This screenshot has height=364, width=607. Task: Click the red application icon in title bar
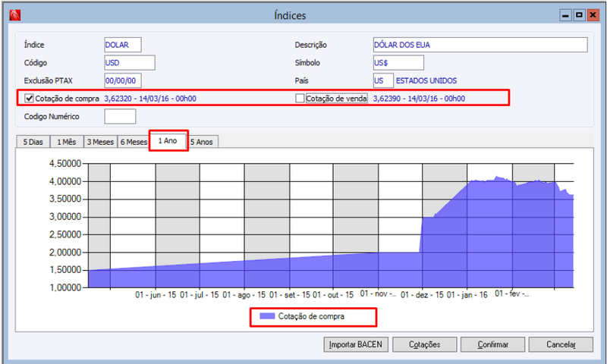tap(15, 15)
